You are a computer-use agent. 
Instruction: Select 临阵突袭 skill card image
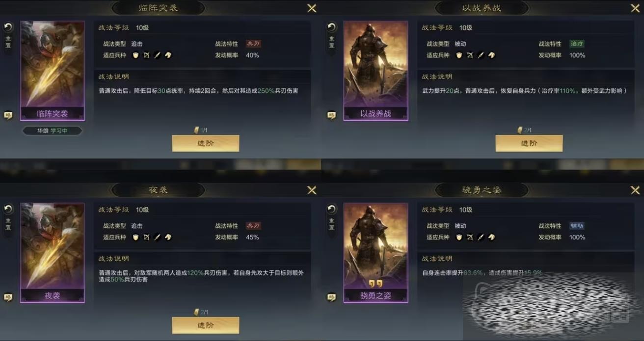point(52,71)
